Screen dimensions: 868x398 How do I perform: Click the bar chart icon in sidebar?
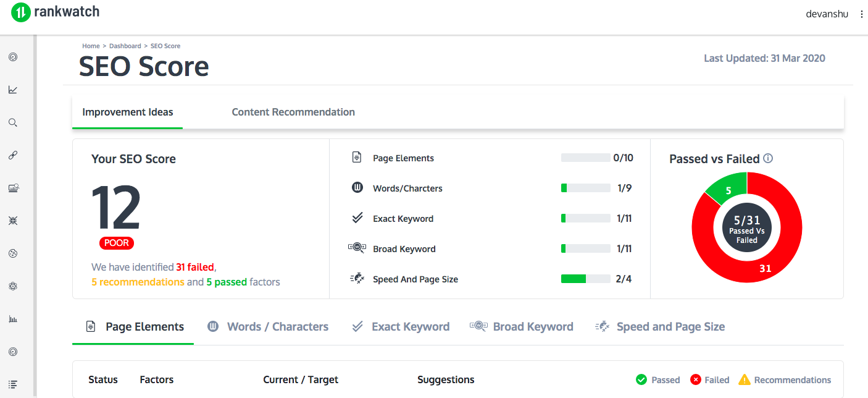(12, 319)
